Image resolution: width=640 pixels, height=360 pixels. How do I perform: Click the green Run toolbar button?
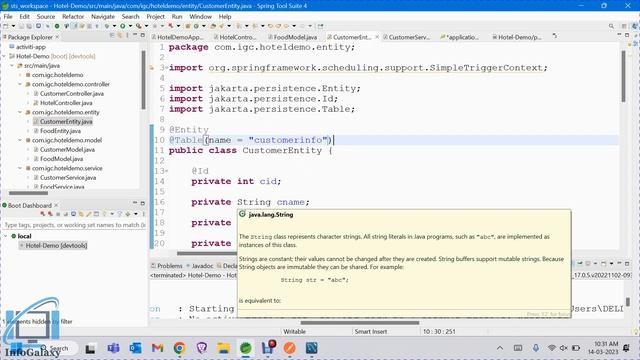[x=122, y=26]
